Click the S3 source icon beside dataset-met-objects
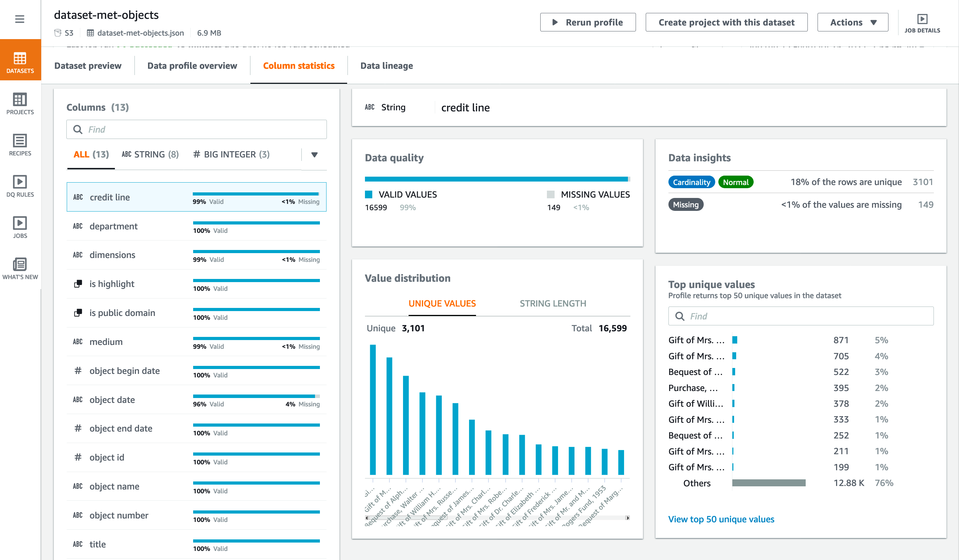 [x=58, y=33]
